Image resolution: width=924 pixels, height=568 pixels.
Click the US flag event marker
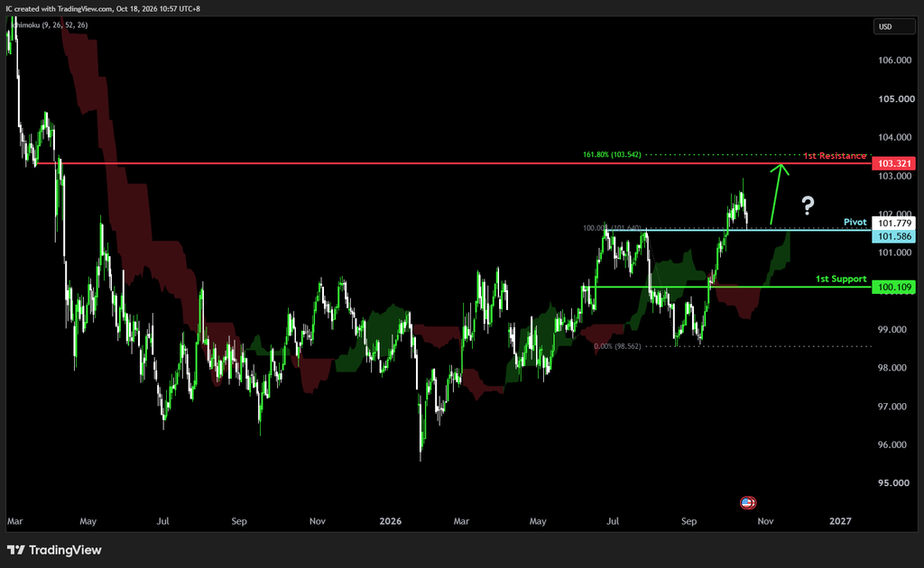(747, 503)
